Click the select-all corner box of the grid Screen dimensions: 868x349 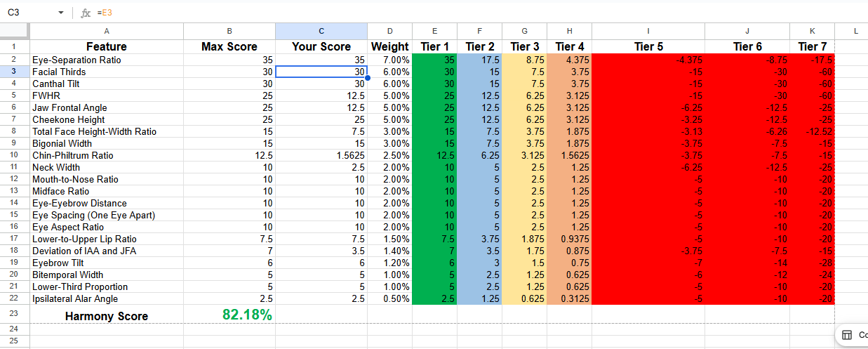click(x=14, y=31)
